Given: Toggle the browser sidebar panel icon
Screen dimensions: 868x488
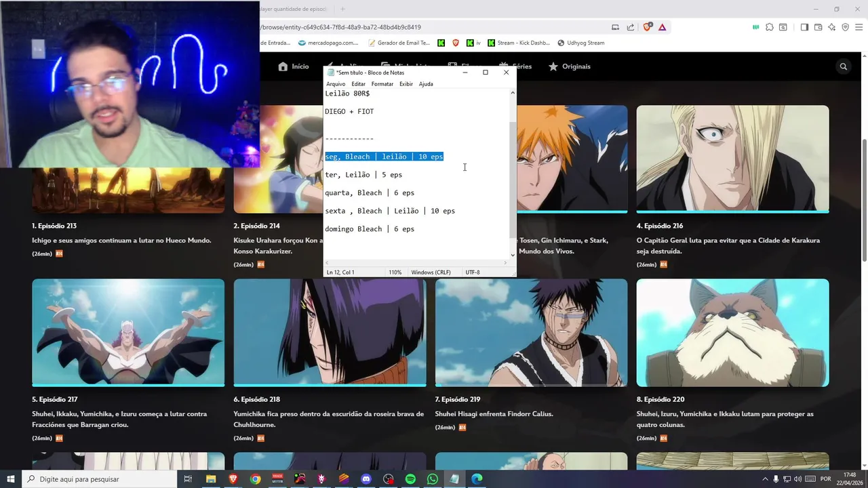Looking at the screenshot, I should tap(804, 27).
